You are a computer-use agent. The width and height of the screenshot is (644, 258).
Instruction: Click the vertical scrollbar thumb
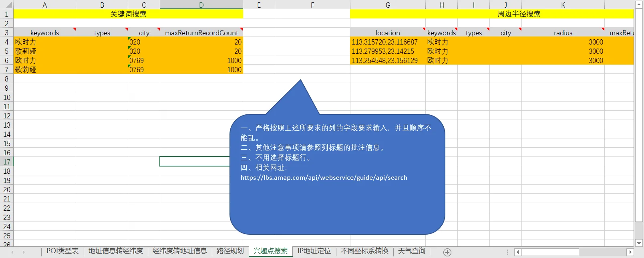(639, 115)
